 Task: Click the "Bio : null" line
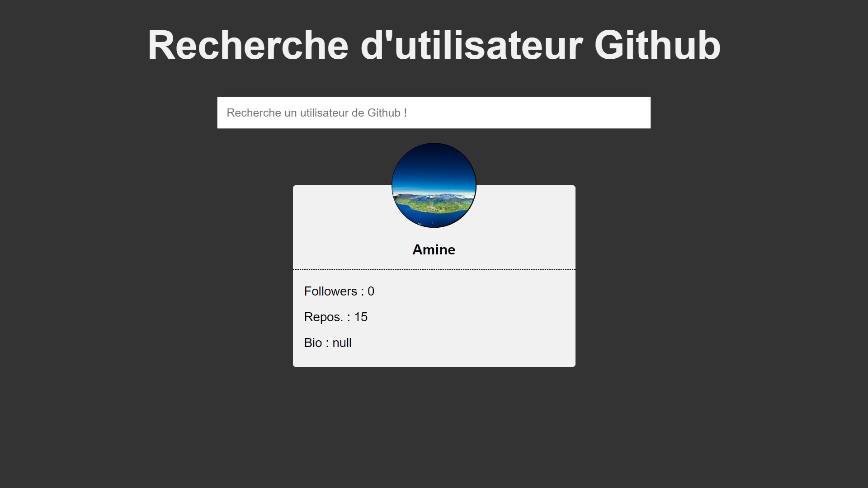click(327, 343)
